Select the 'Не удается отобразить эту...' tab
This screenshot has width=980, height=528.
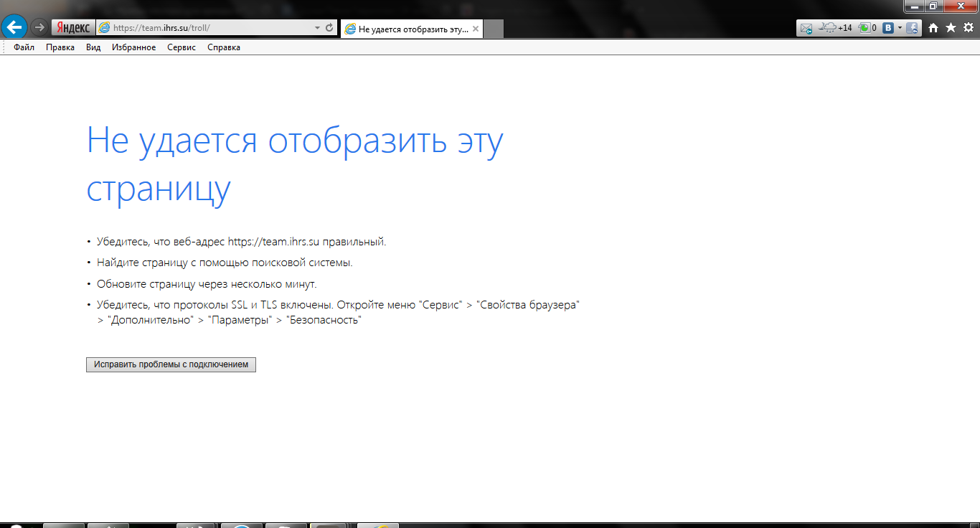click(412, 29)
